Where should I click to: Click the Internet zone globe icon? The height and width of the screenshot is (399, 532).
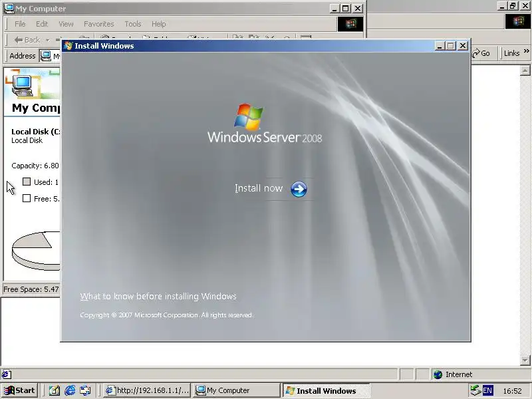(x=438, y=374)
